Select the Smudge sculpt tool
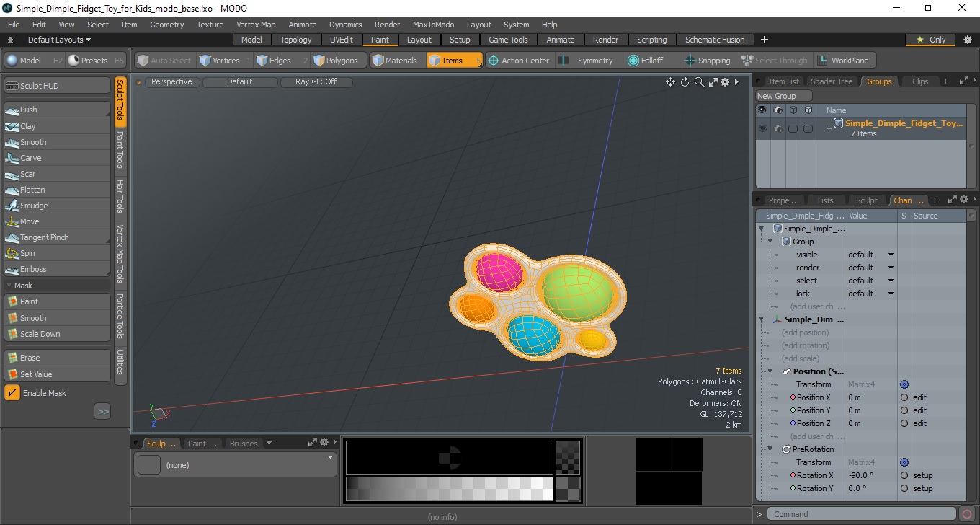This screenshot has width=980, height=525. point(57,206)
